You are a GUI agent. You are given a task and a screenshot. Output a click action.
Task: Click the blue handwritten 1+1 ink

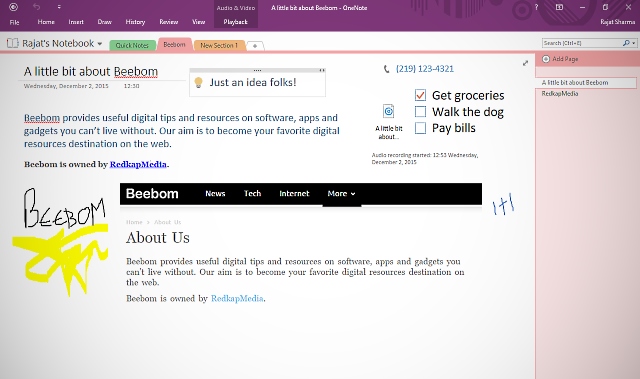503,204
